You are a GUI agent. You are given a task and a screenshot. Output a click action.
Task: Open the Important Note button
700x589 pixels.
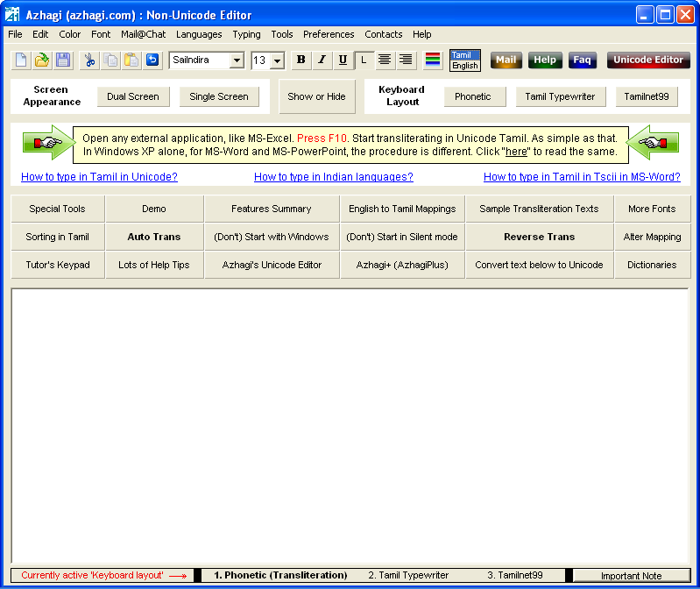pyautogui.click(x=632, y=576)
